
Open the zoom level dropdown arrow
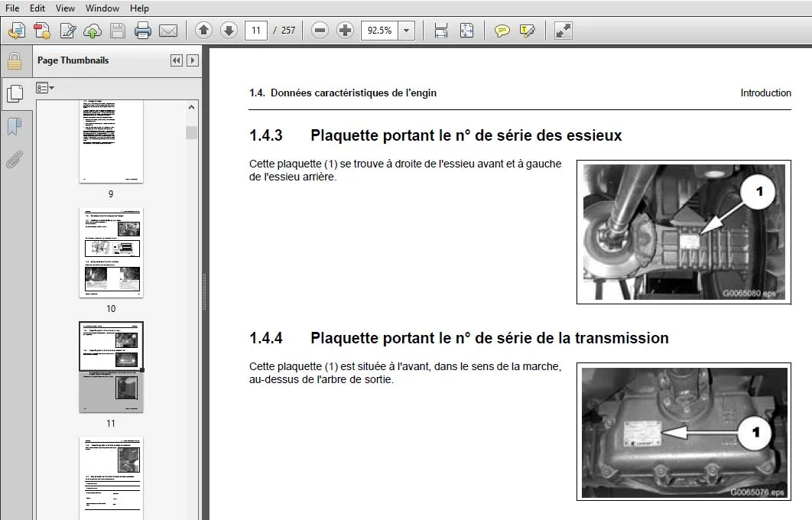pyautogui.click(x=407, y=31)
